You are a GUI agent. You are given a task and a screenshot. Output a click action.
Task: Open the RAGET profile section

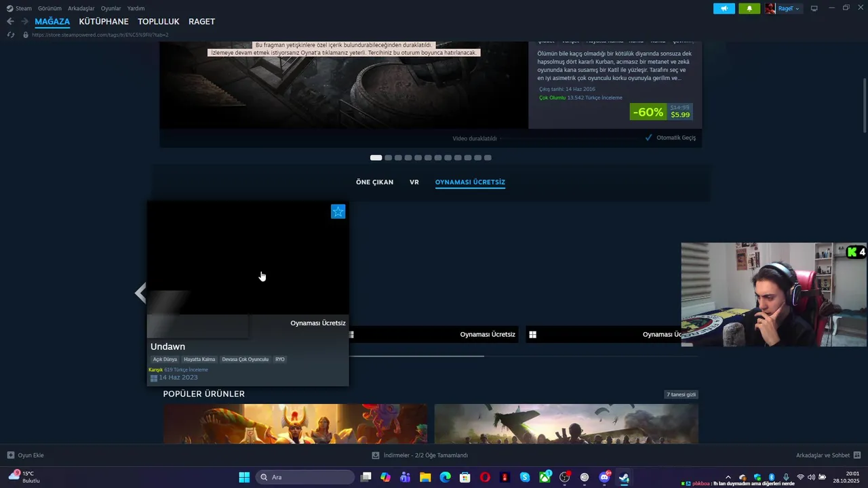coord(201,22)
